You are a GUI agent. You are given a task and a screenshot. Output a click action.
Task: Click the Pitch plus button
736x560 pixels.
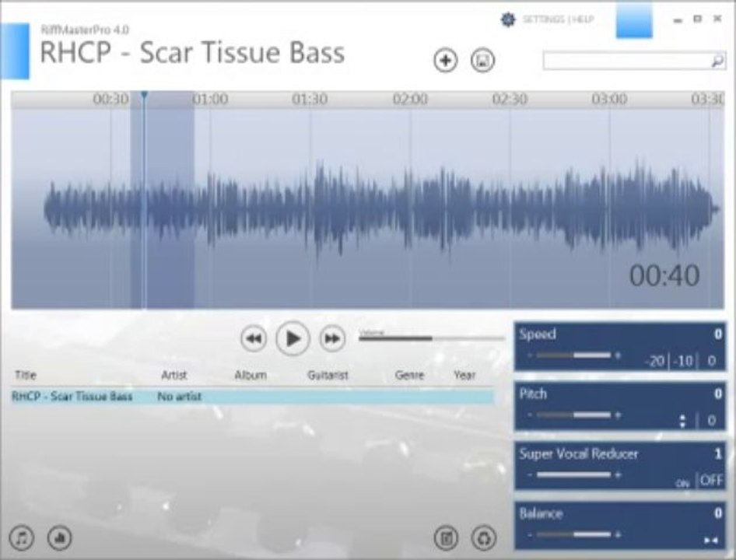point(618,415)
